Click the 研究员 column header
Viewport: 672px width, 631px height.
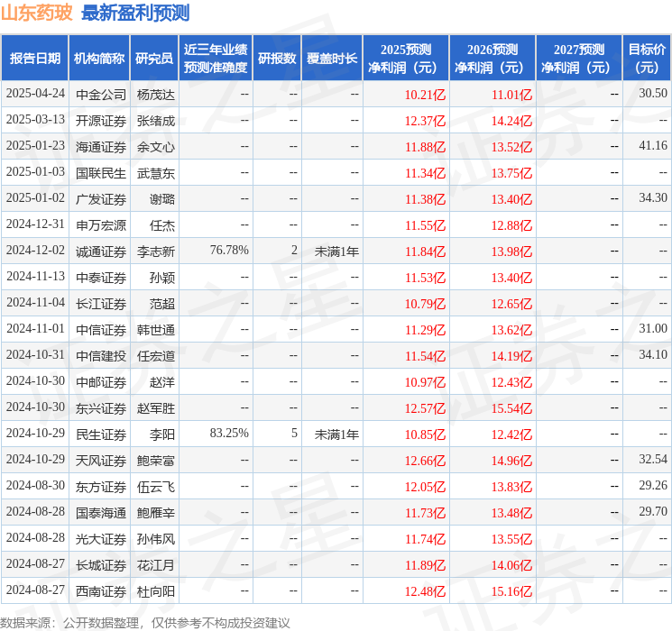154,59
